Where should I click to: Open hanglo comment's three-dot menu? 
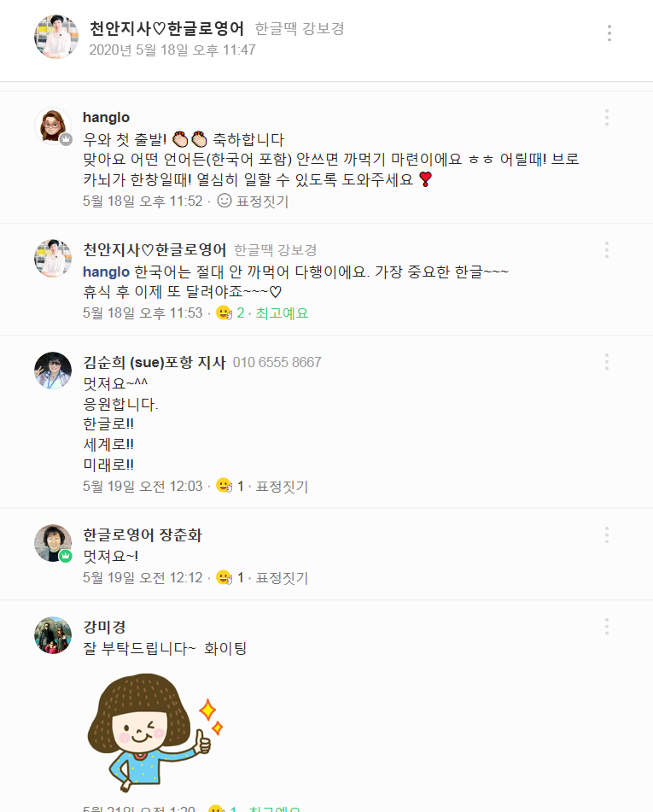point(606,117)
